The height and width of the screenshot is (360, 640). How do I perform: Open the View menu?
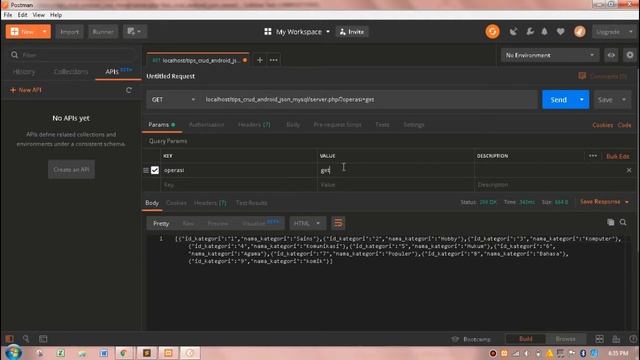point(39,15)
